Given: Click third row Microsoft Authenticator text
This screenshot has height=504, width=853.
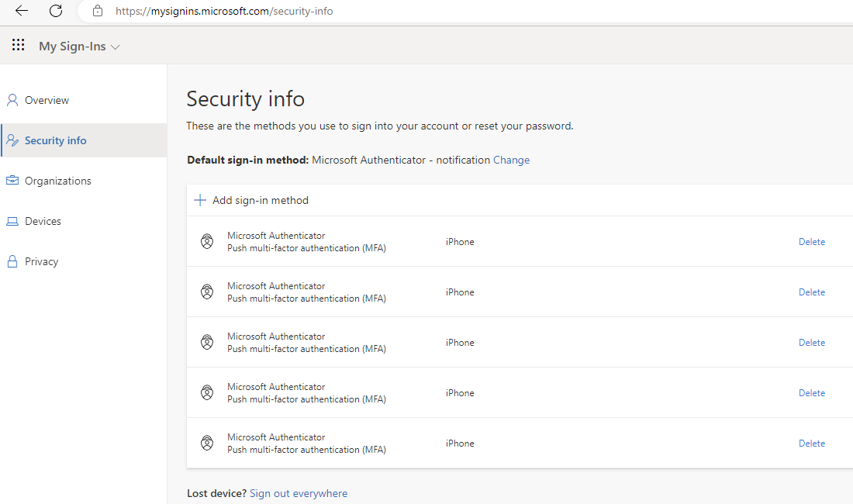Looking at the screenshot, I should pyautogui.click(x=276, y=337).
